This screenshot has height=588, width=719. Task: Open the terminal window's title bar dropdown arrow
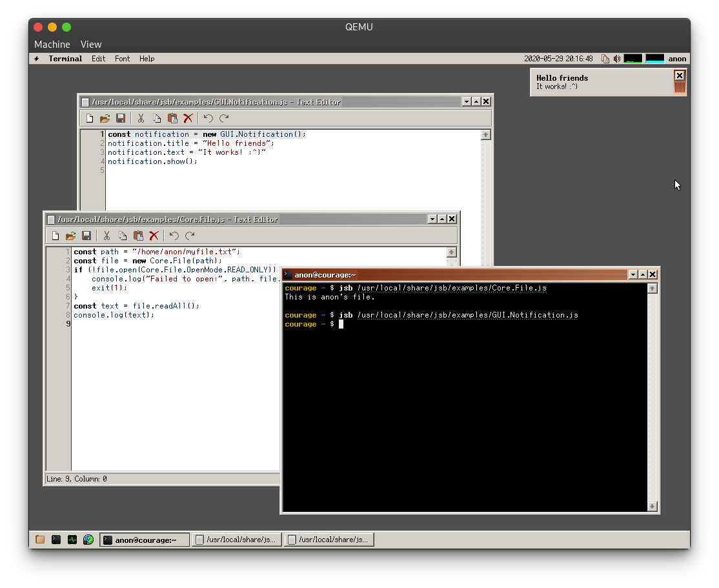pyautogui.click(x=633, y=274)
